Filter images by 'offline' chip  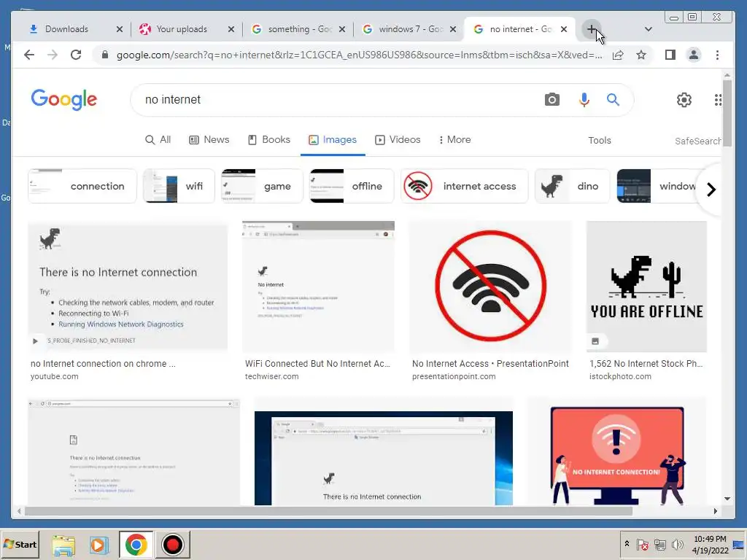point(352,186)
